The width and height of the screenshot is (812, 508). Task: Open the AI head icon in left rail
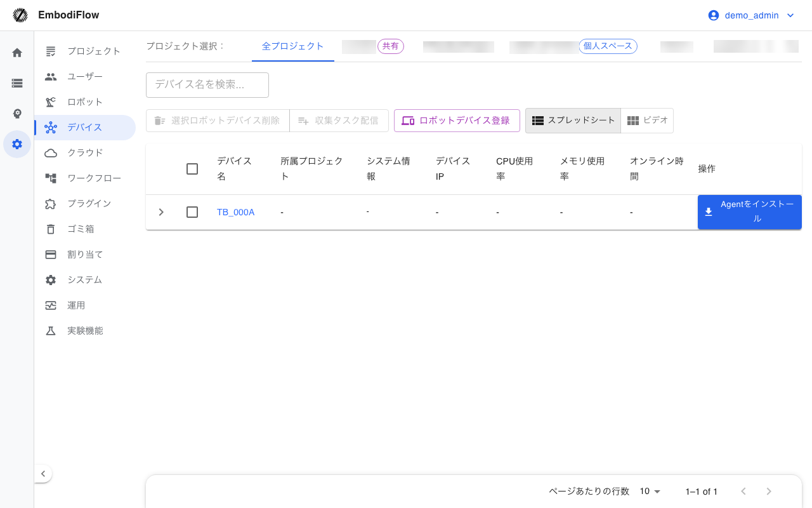click(x=17, y=114)
